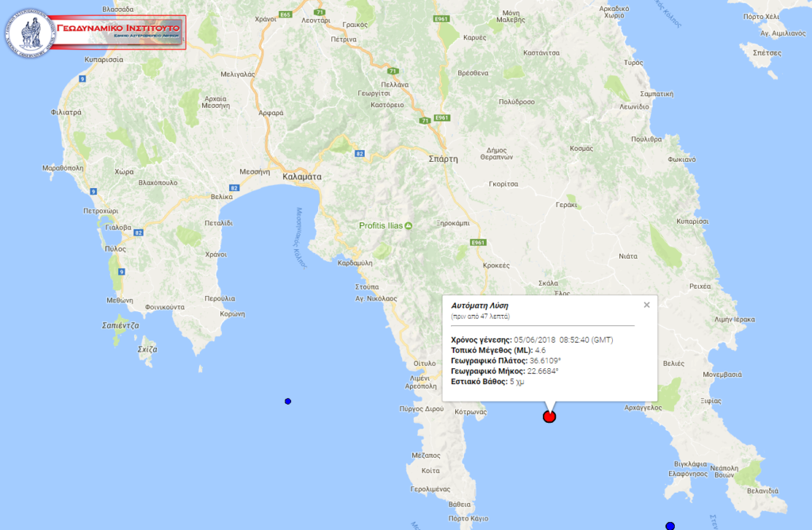Click the Πύλος town label
The width and height of the screenshot is (812, 530).
(116, 248)
